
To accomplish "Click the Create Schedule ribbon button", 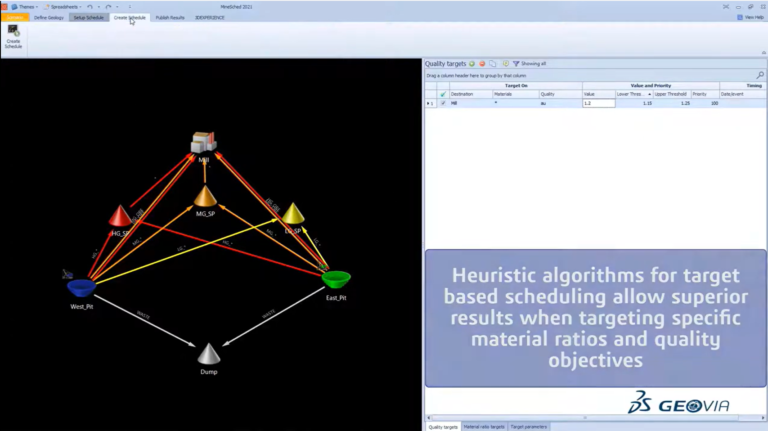I will 13,37.
